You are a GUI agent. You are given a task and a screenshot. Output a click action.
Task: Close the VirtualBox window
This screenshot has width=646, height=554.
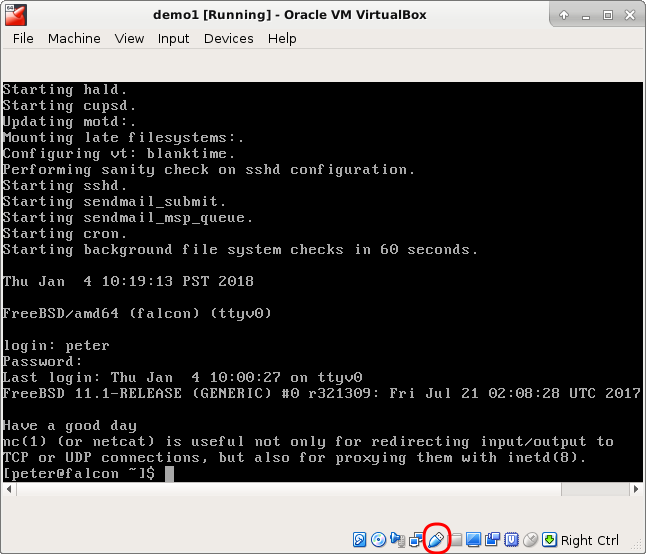(630, 15)
